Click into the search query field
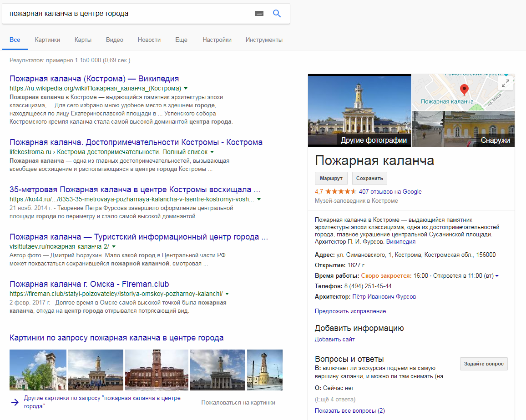 127,14
